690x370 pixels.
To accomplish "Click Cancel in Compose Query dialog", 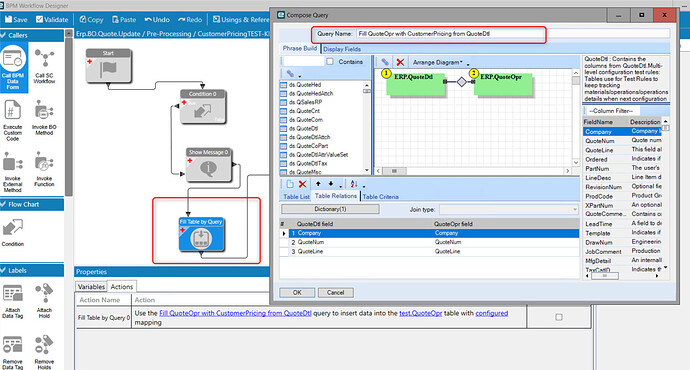I will tap(335, 292).
